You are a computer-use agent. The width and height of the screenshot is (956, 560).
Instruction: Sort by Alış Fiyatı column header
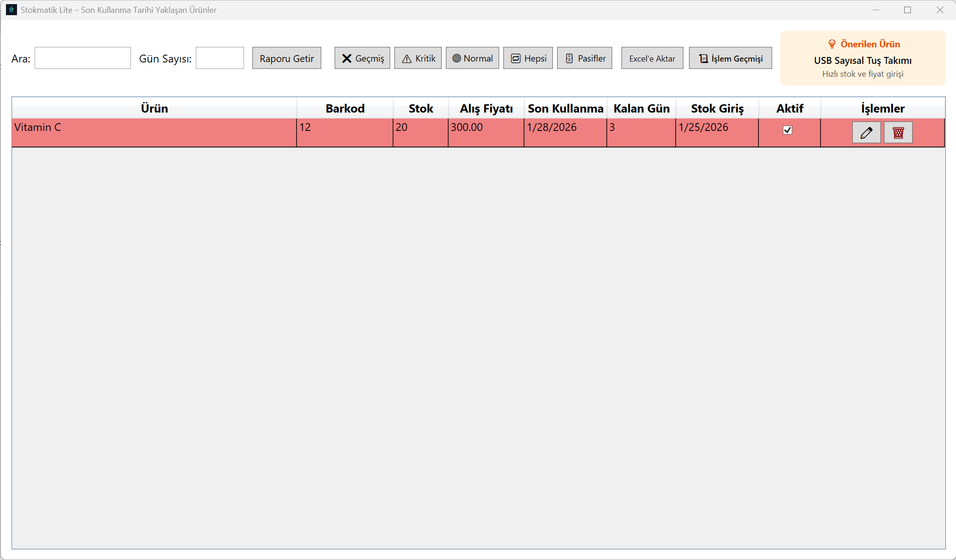coord(486,108)
